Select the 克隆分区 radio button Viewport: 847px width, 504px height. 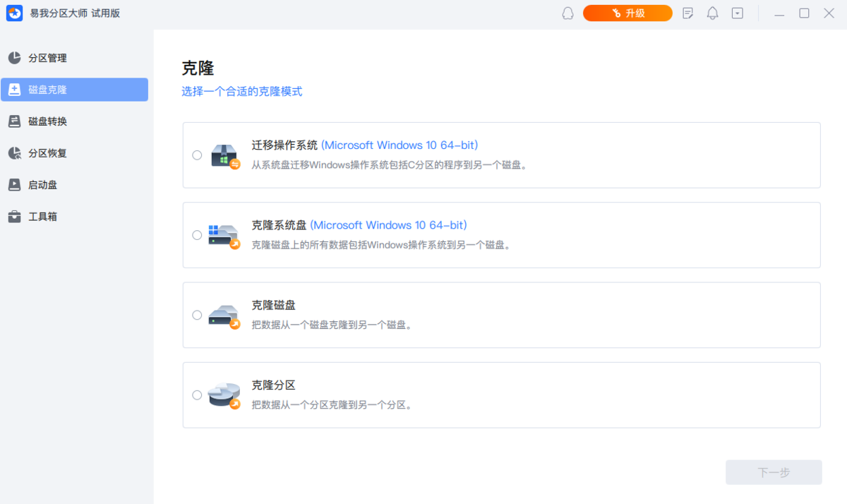pyautogui.click(x=197, y=395)
